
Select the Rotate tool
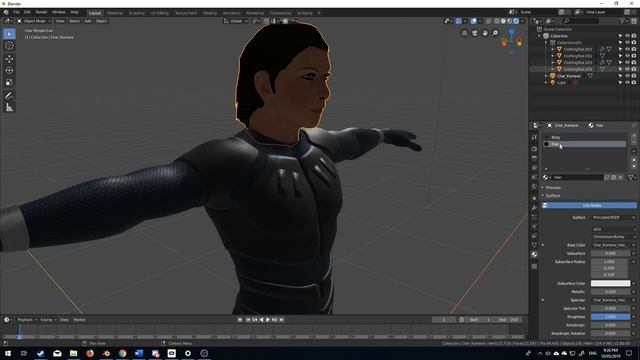pos(9,70)
